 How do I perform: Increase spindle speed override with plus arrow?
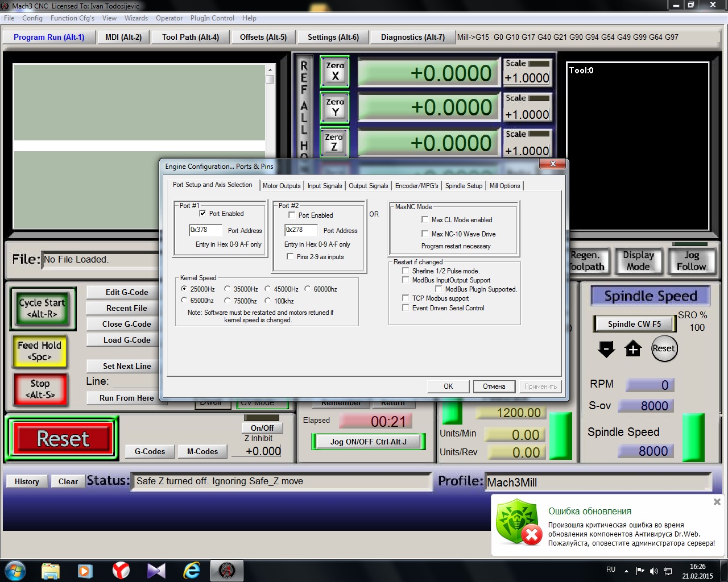(x=633, y=348)
